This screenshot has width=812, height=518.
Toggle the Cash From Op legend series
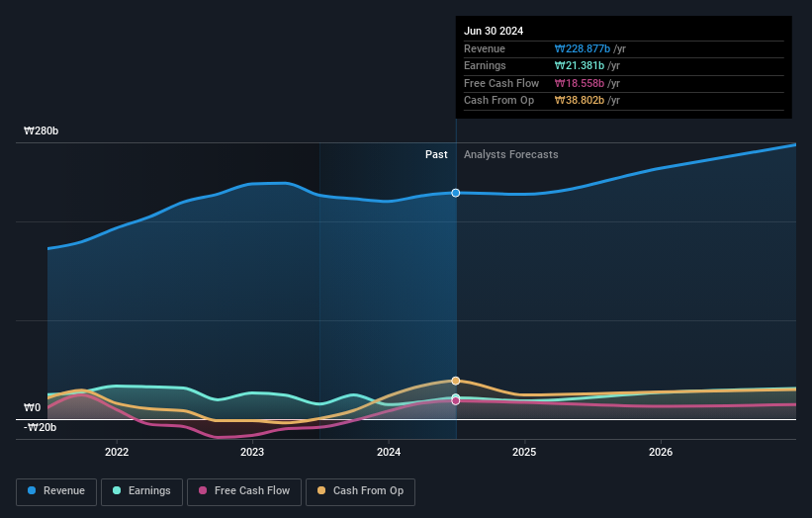[x=360, y=491]
